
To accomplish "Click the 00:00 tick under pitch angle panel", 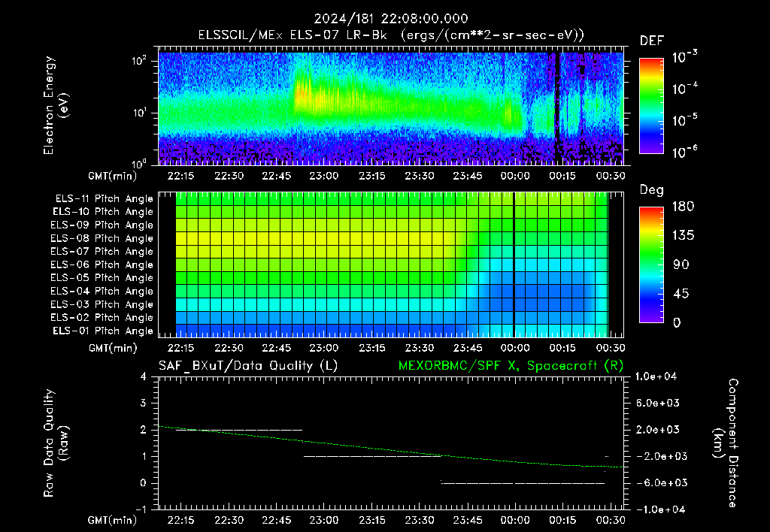I will (x=514, y=348).
